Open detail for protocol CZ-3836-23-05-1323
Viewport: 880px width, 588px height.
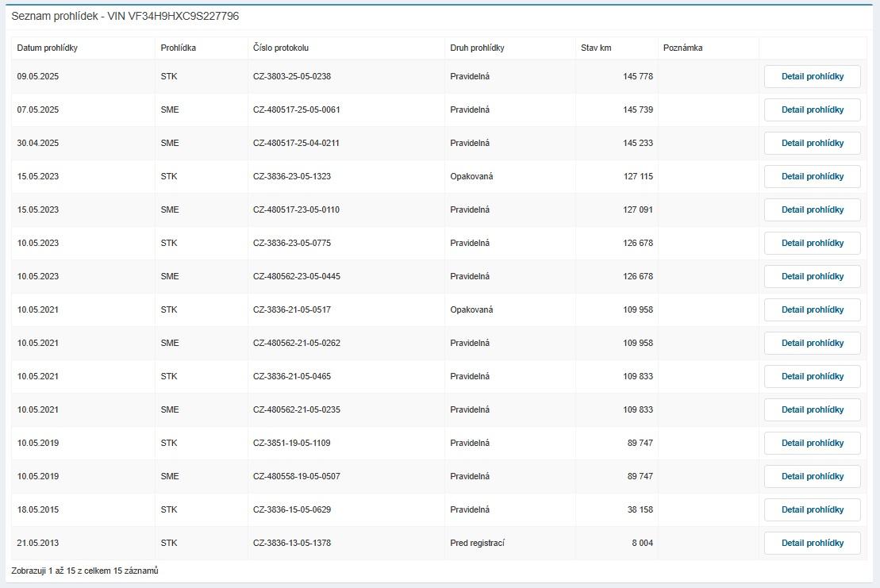click(x=812, y=176)
